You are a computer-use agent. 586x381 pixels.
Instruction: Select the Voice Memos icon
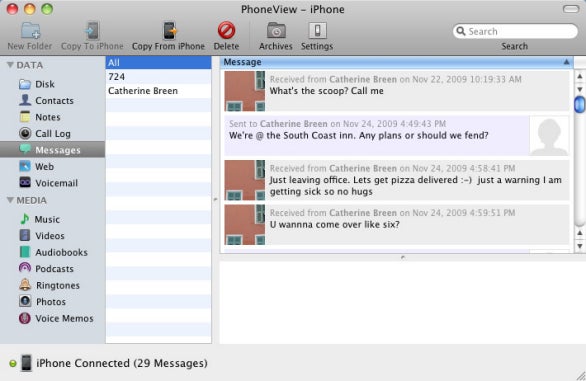[x=25, y=318]
